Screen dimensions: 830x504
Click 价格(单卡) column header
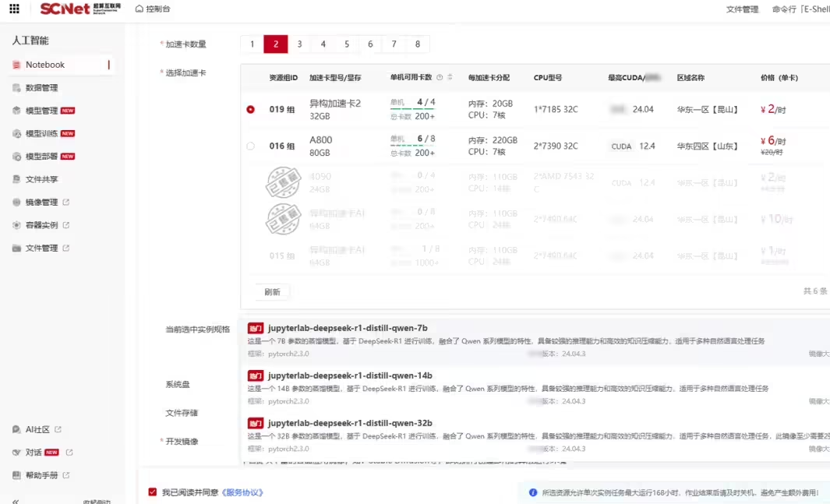(x=779, y=78)
